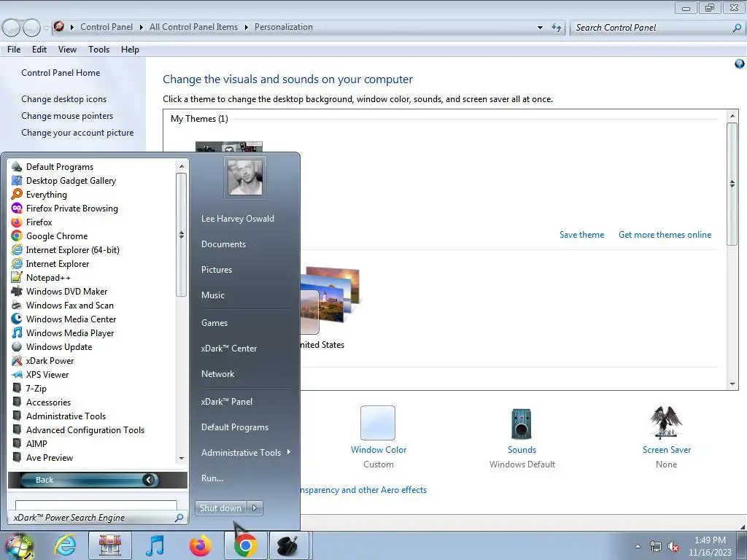This screenshot has width=747, height=560.
Task: Start Firefox Private Browsing icon
Action: click(17, 208)
